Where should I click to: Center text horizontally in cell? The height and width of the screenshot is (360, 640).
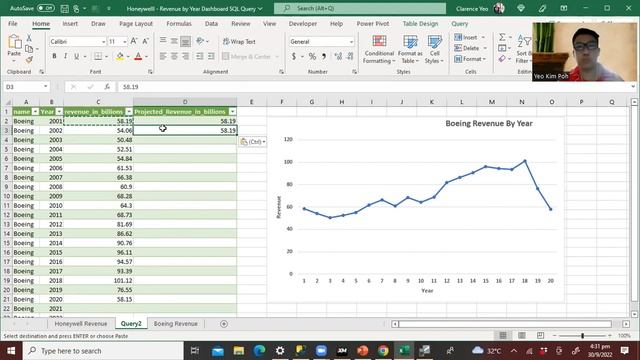tap(174, 56)
